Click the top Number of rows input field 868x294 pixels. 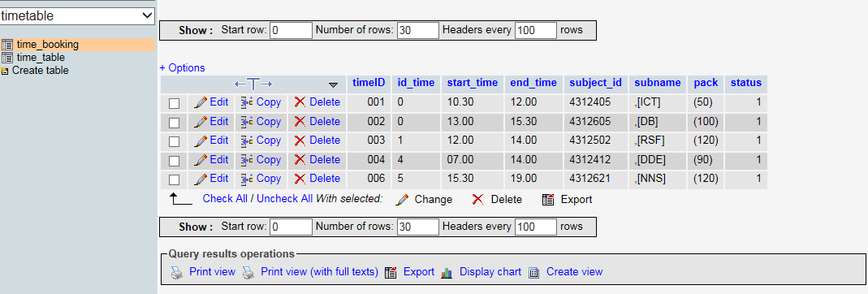click(418, 30)
